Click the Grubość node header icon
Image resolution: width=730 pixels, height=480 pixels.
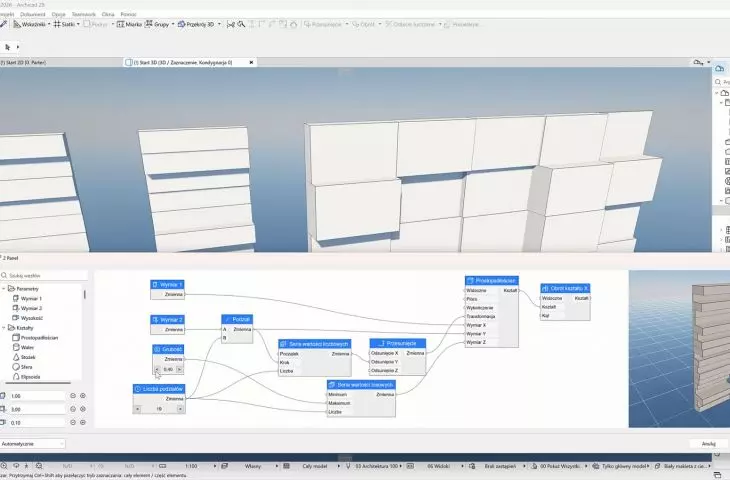pyautogui.click(x=157, y=349)
